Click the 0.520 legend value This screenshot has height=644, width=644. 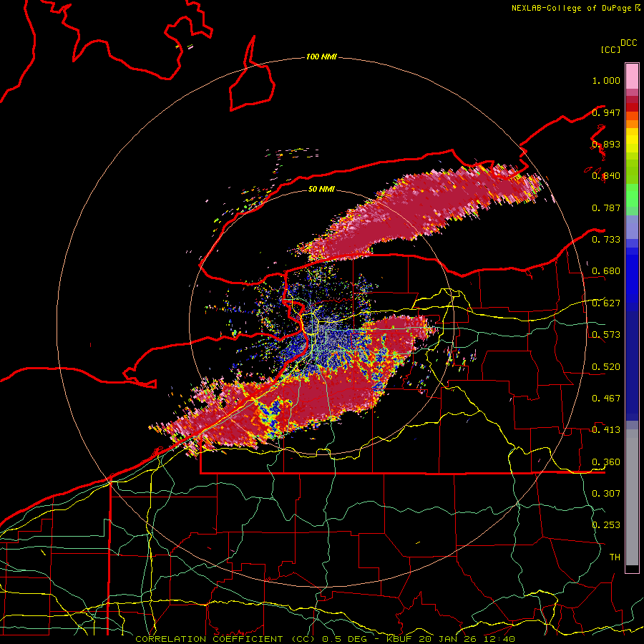tap(606, 366)
